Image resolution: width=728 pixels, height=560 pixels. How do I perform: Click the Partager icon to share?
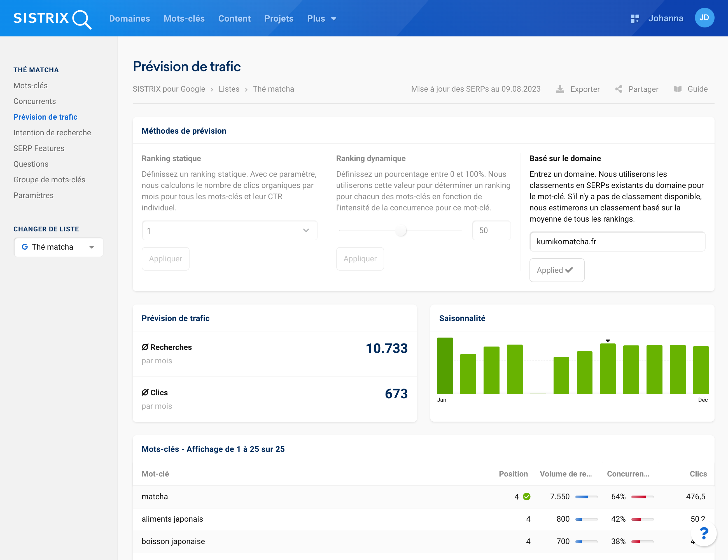click(x=619, y=89)
